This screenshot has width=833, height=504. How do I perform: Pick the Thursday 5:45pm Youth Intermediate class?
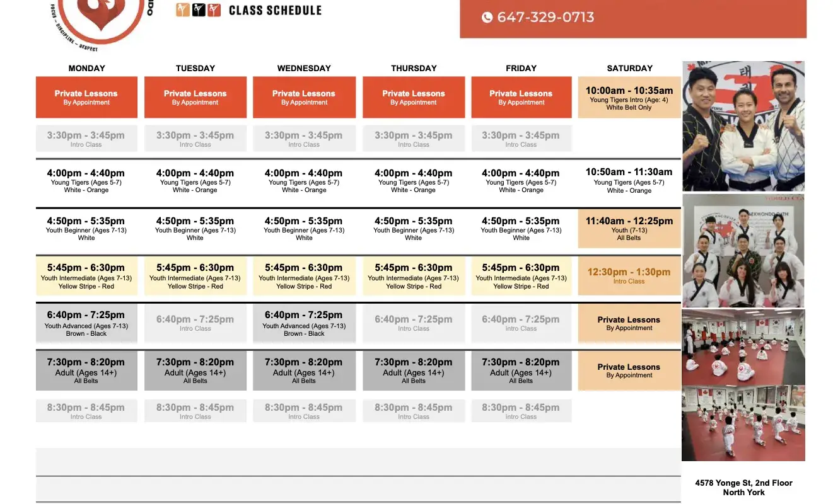pyautogui.click(x=414, y=276)
